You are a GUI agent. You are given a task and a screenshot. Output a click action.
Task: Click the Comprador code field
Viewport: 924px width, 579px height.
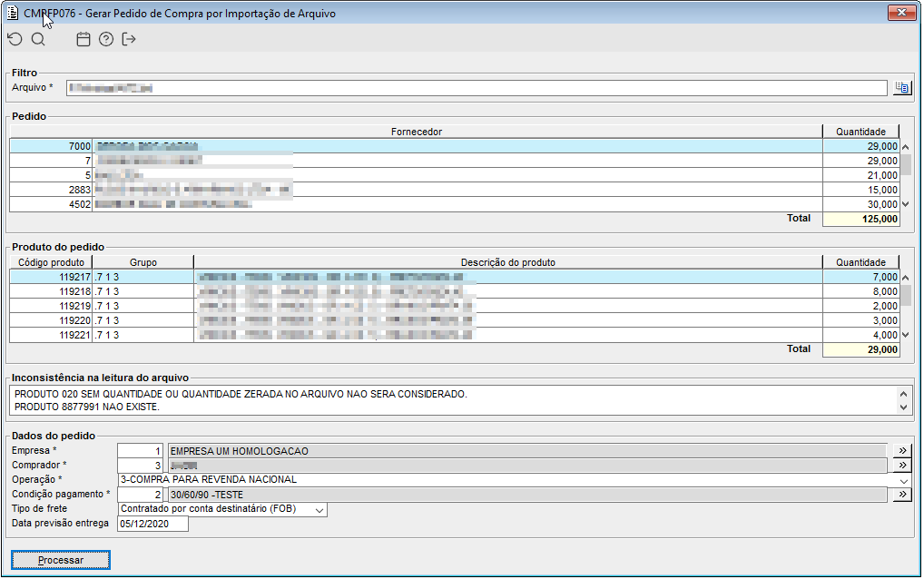point(140,466)
